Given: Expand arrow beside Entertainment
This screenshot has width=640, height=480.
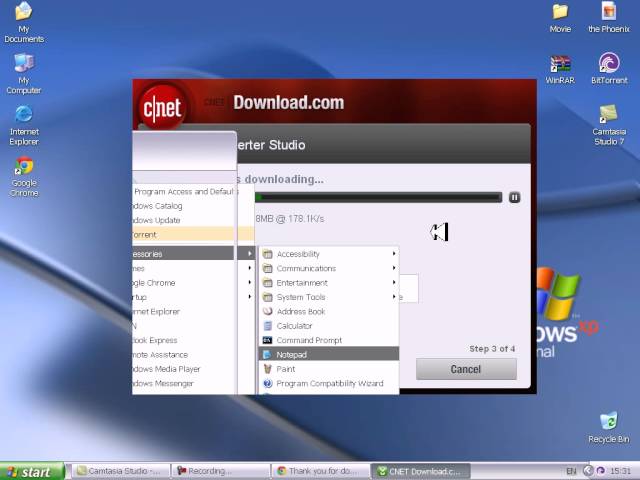Looking at the screenshot, I should pos(394,282).
